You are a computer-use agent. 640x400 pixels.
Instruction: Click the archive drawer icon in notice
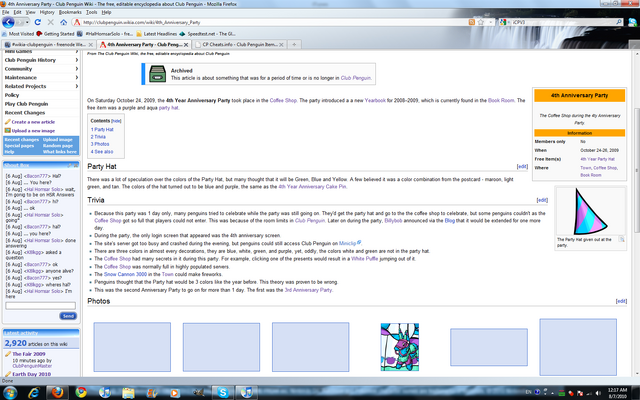(x=158, y=74)
